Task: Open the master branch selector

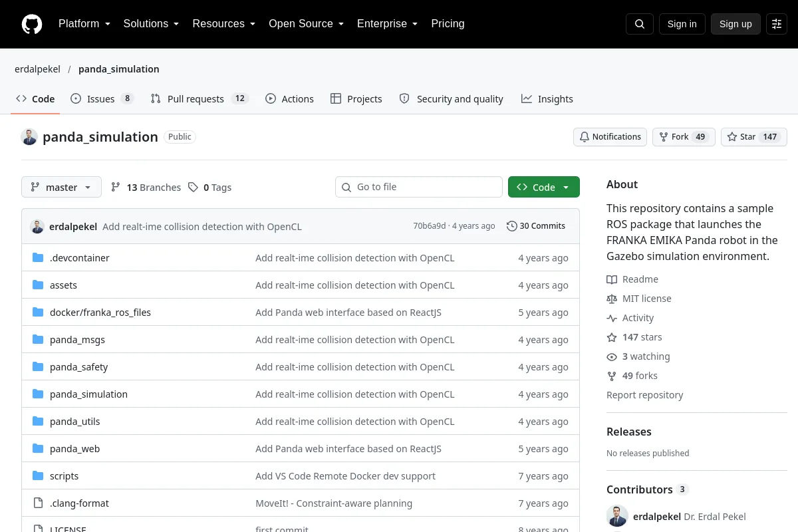Action: 61,187
